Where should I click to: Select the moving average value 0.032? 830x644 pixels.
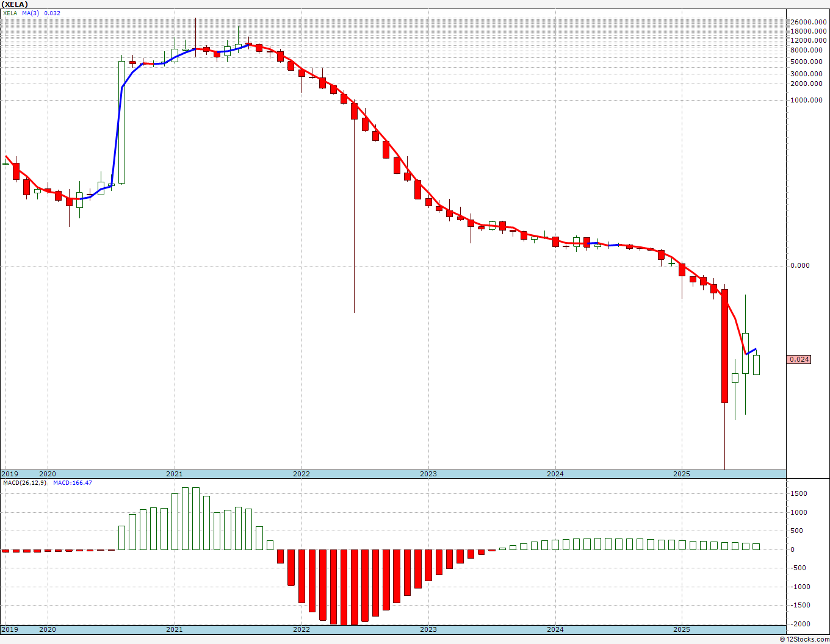(52, 13)
